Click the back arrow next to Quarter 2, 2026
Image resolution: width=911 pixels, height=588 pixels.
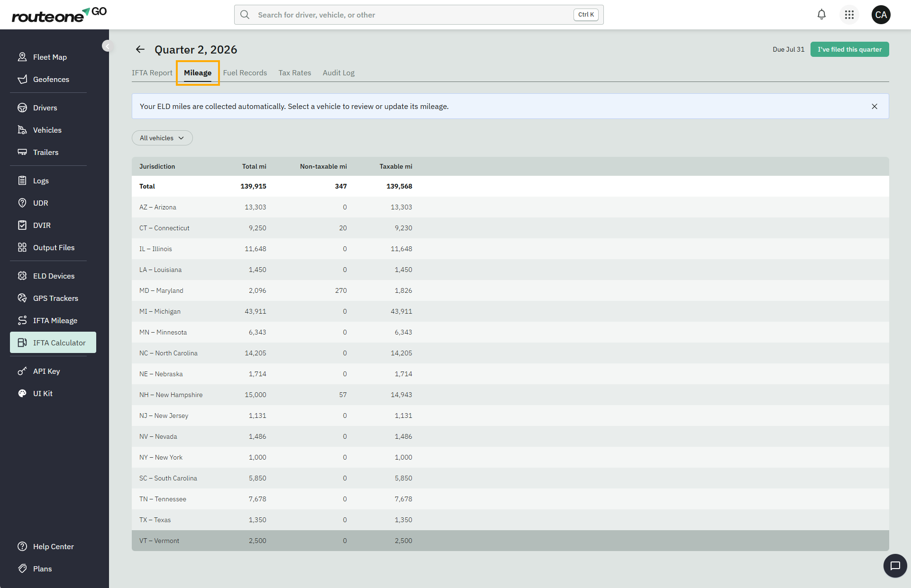pos(140,49)
